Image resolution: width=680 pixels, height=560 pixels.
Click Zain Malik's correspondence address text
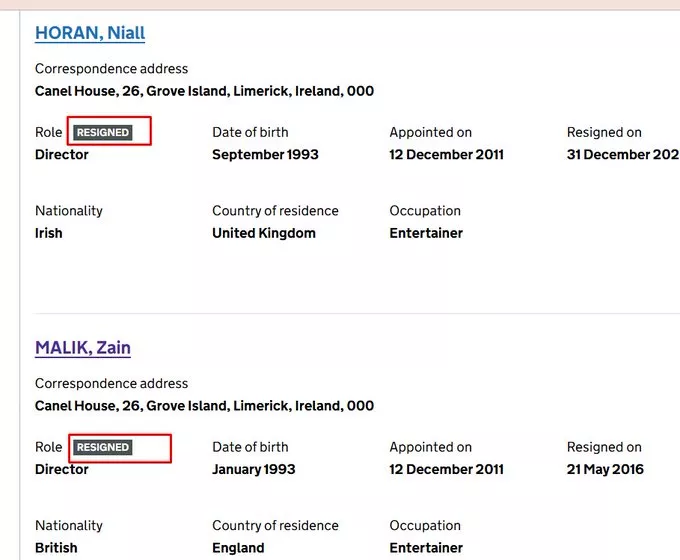pos(204,406)
